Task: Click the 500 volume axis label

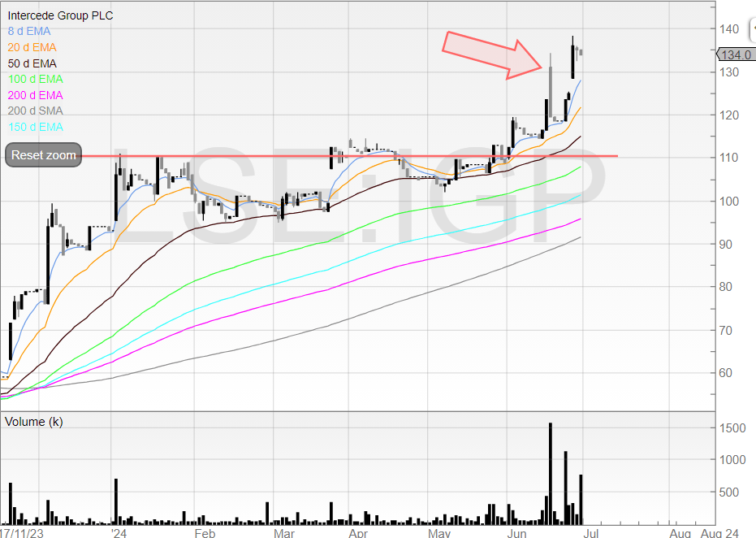Action: click(728, 492)
